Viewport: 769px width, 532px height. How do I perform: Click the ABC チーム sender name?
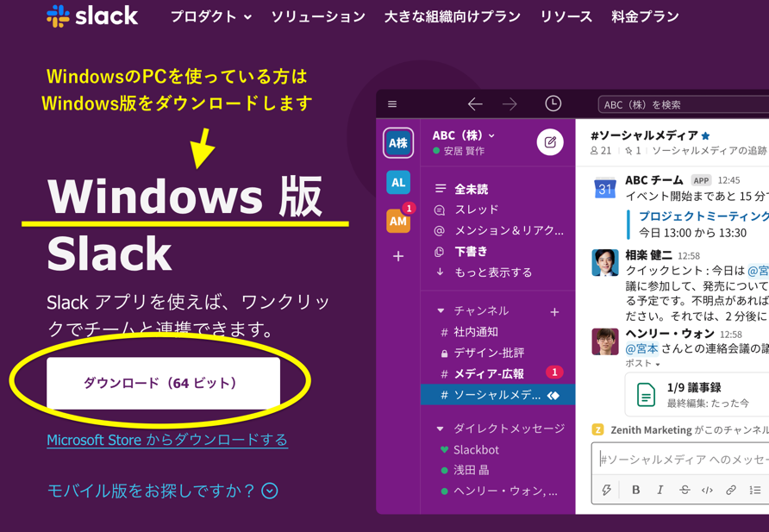tap(654, 180)
